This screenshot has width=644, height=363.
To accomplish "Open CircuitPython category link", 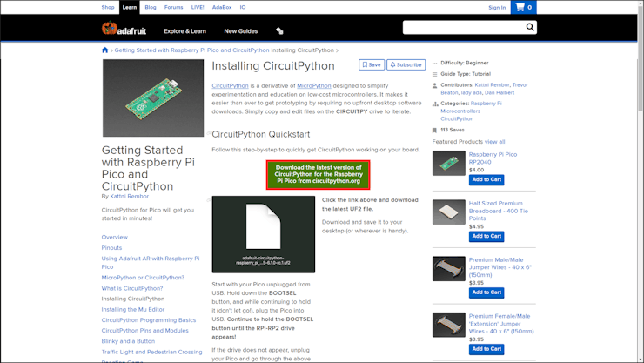I will [x=457, y=118].
